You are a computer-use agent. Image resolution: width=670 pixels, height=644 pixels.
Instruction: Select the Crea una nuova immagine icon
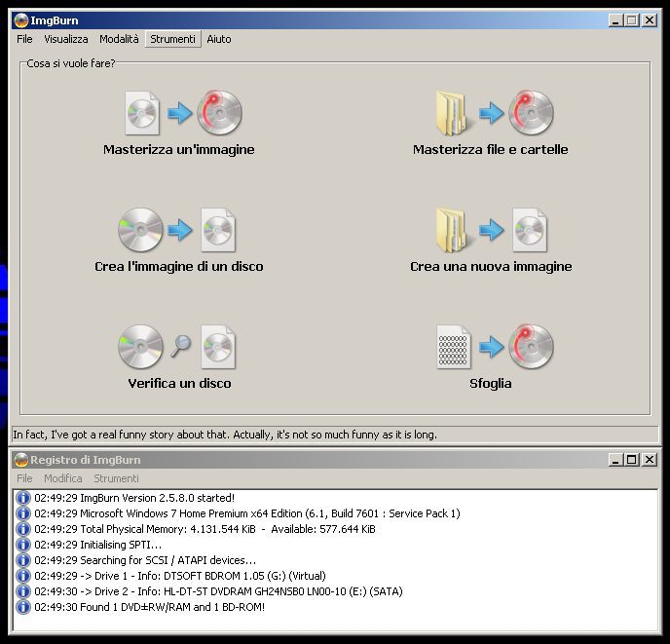coord(490,230)
